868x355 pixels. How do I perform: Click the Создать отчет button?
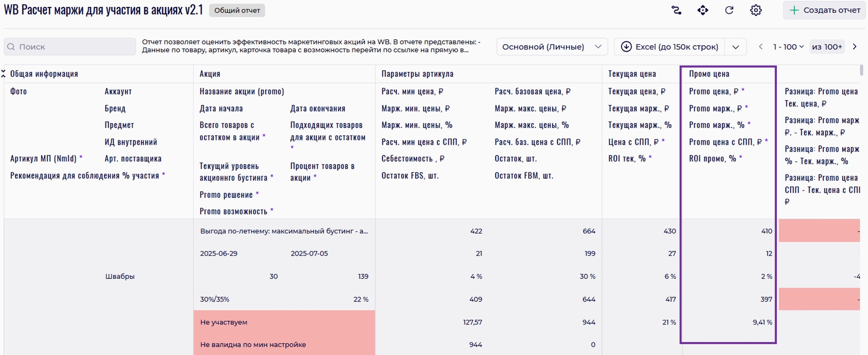point(824,10)
